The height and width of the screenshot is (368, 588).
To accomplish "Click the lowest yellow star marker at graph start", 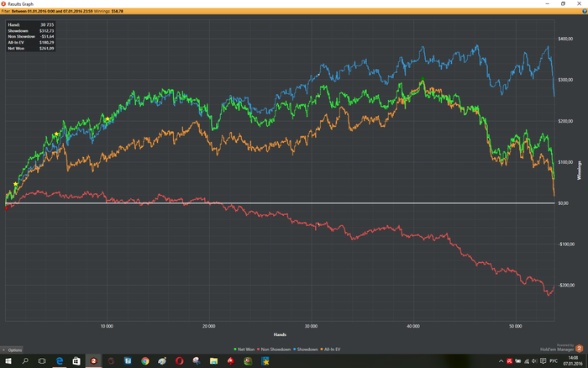I will click(x=15, y=184).
